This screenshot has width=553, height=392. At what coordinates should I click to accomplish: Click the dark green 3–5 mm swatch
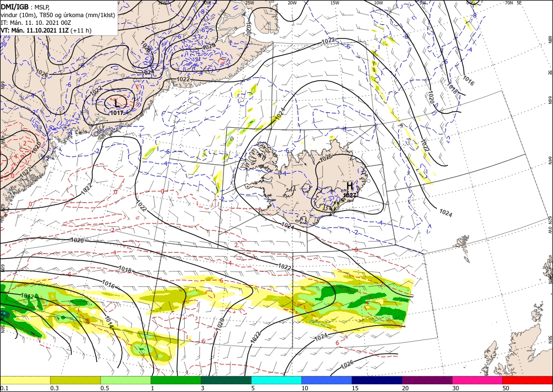point(226,380)
